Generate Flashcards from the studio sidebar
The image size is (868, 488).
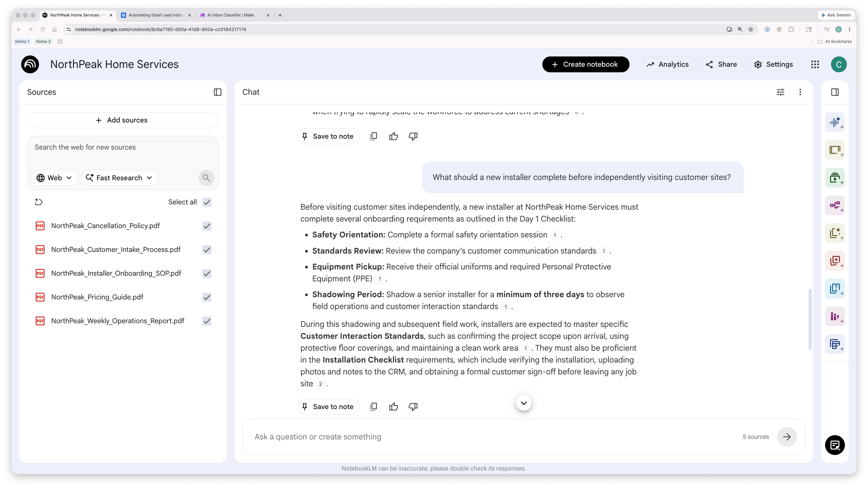pyautogui.click(x=835, y=261)
